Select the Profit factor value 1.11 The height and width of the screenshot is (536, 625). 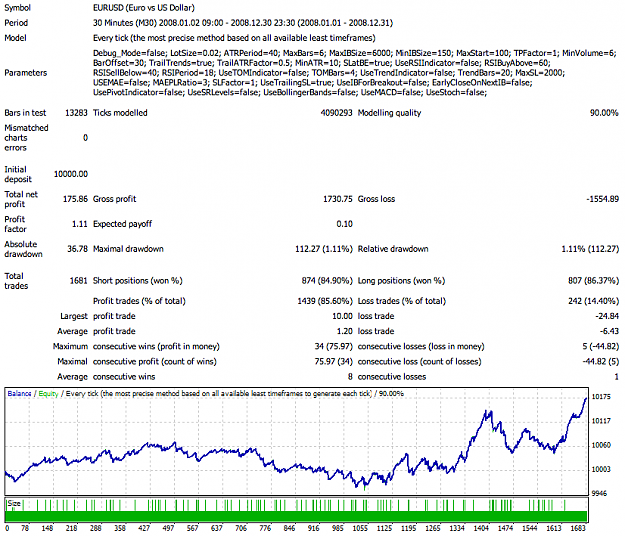tap(80, 224)
